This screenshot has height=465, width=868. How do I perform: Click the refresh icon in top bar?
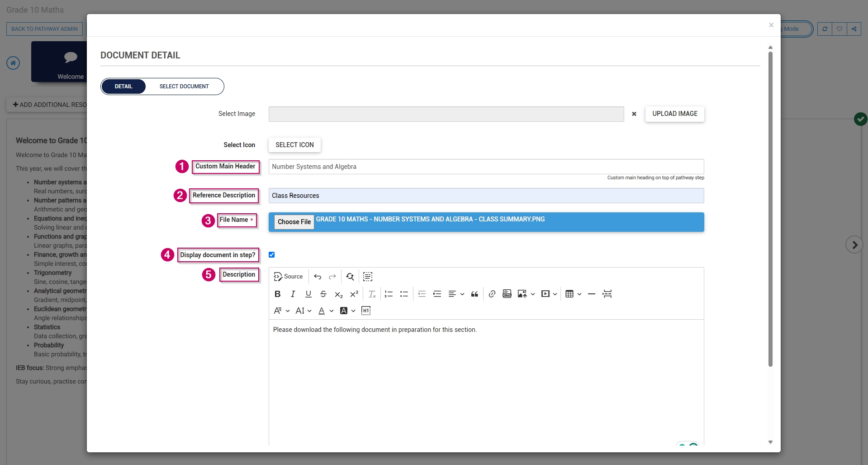tap(825, 29)
